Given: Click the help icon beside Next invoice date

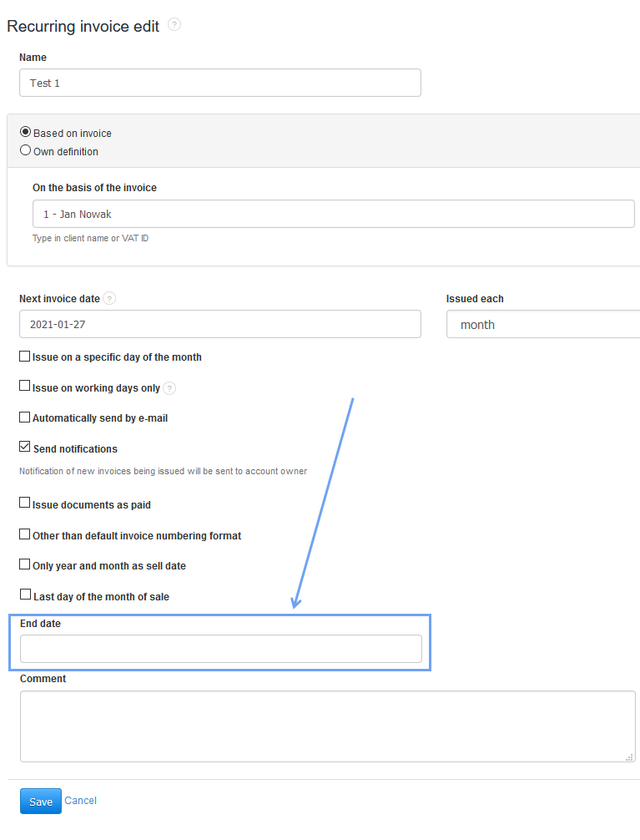Looking at the screenshot, I should click(111, 298).
